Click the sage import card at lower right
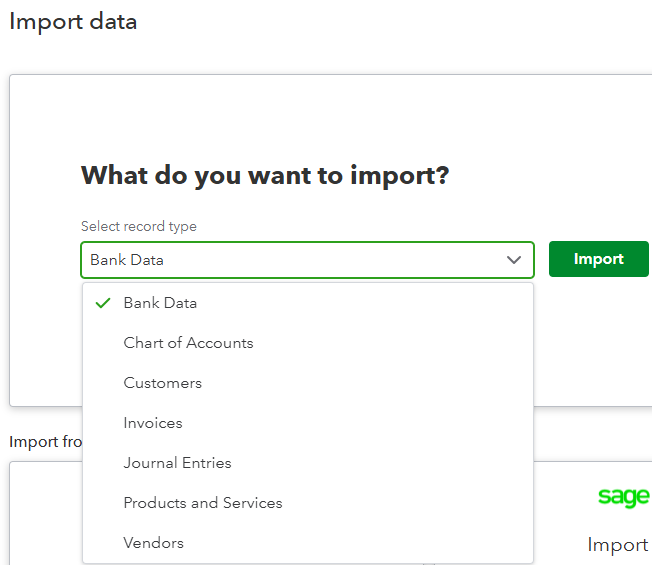The width and height of the screenshot is (652, 565). 600,520
